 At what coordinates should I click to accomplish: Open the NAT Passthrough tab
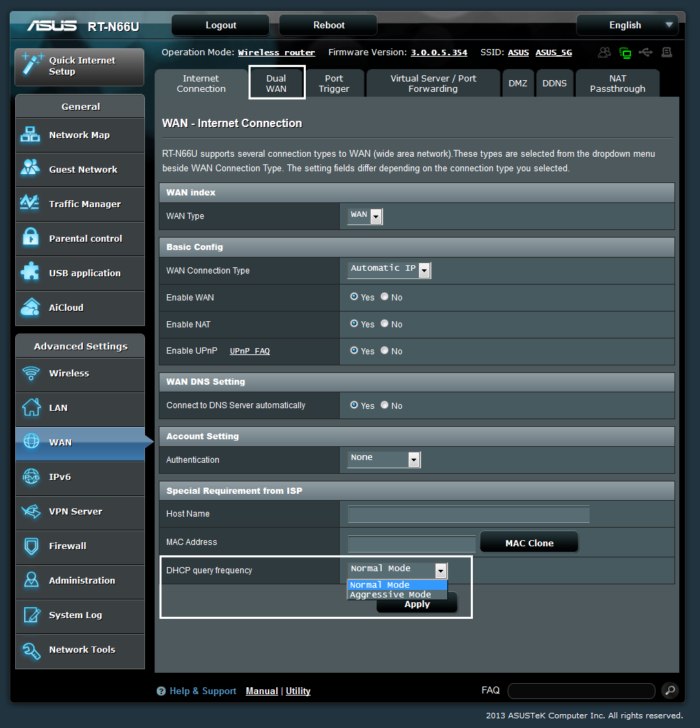(616, 82)
